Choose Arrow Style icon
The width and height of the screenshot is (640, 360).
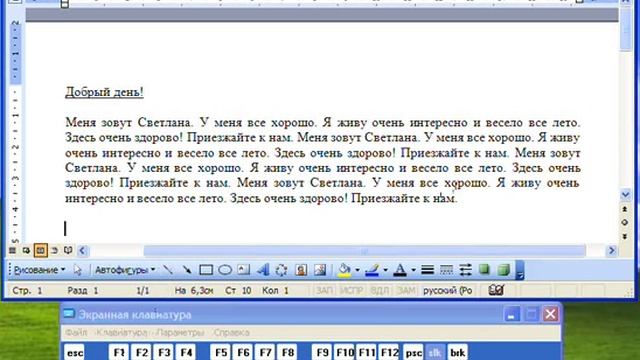465,270
